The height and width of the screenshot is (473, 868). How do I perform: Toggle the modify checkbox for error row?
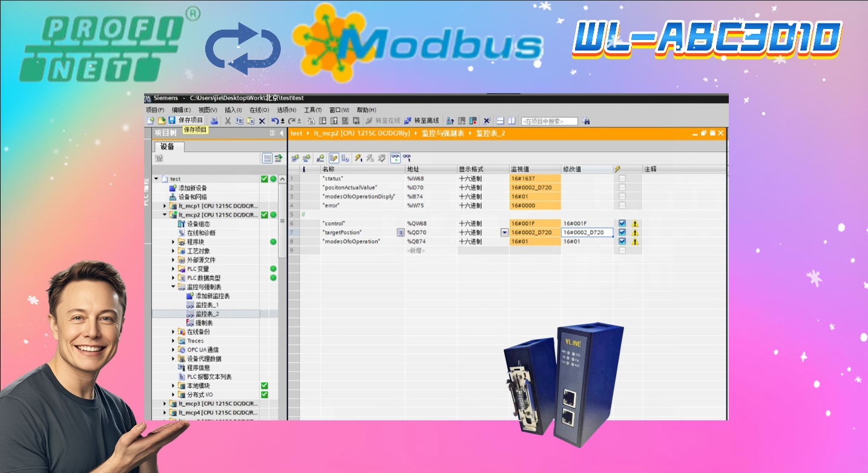coord(622,206)
